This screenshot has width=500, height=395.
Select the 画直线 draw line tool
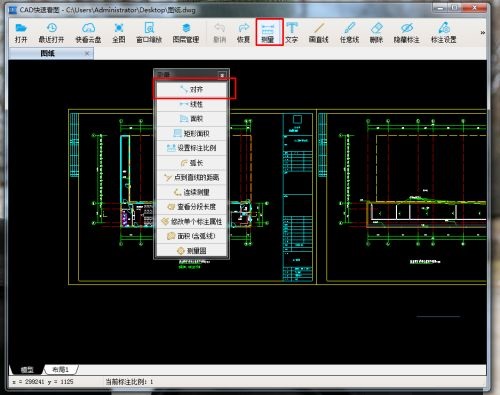click(x=319, y=33)
